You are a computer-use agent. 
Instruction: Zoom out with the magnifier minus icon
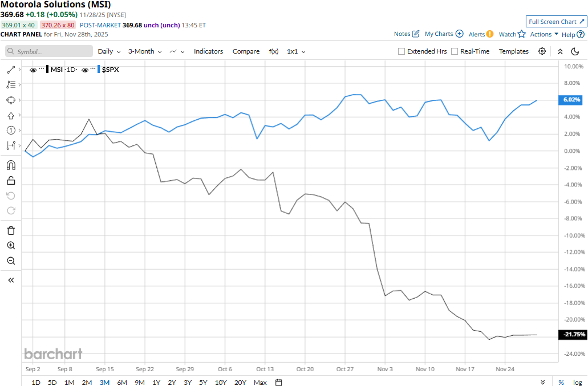[x=11, y=261]
